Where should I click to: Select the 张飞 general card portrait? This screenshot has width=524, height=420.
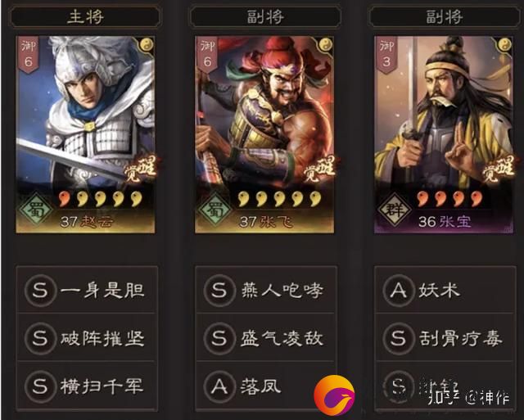pyautogui.click(x=264, y=134)
